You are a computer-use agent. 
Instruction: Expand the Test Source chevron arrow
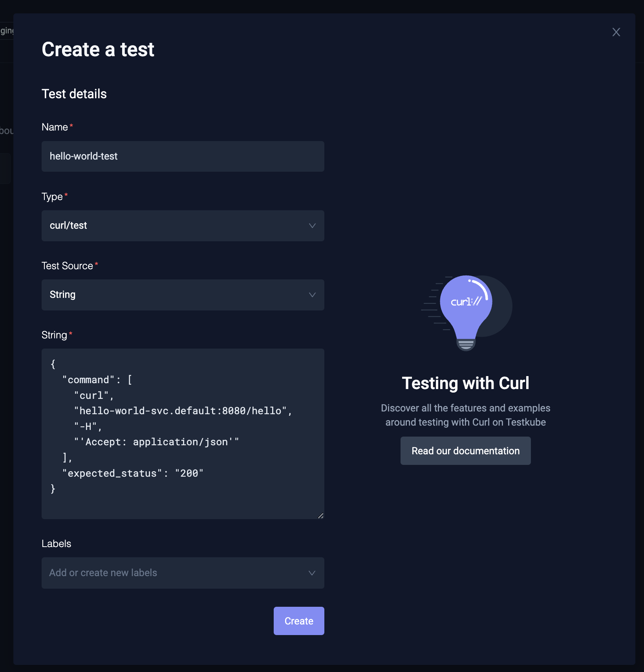click(312, 295)
